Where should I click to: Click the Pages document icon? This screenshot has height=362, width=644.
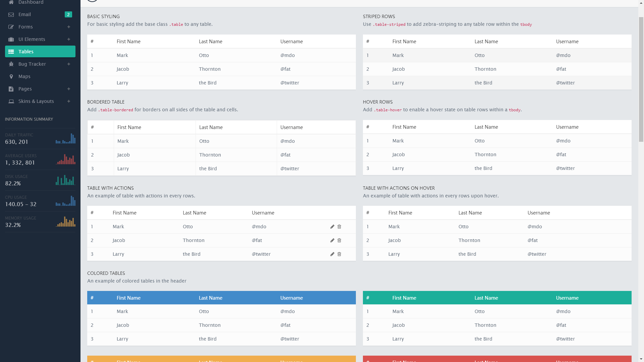pyautogui.click(x=11, y=89)
